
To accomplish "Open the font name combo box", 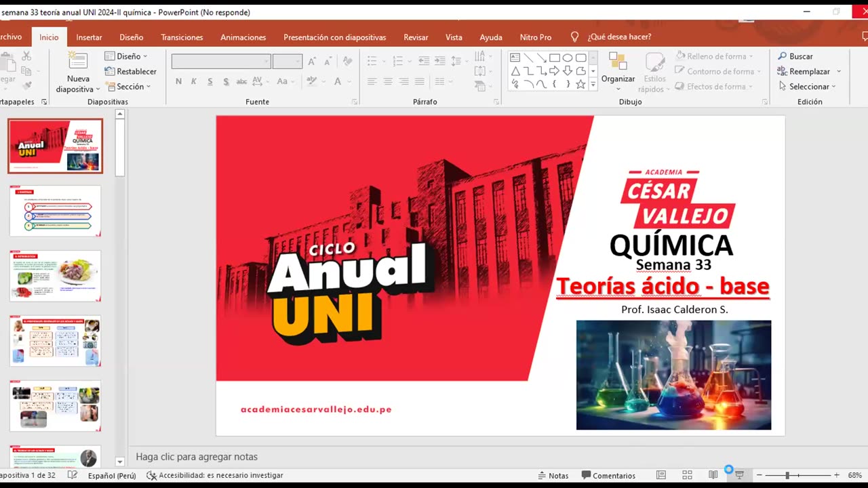I will point(221,62).
